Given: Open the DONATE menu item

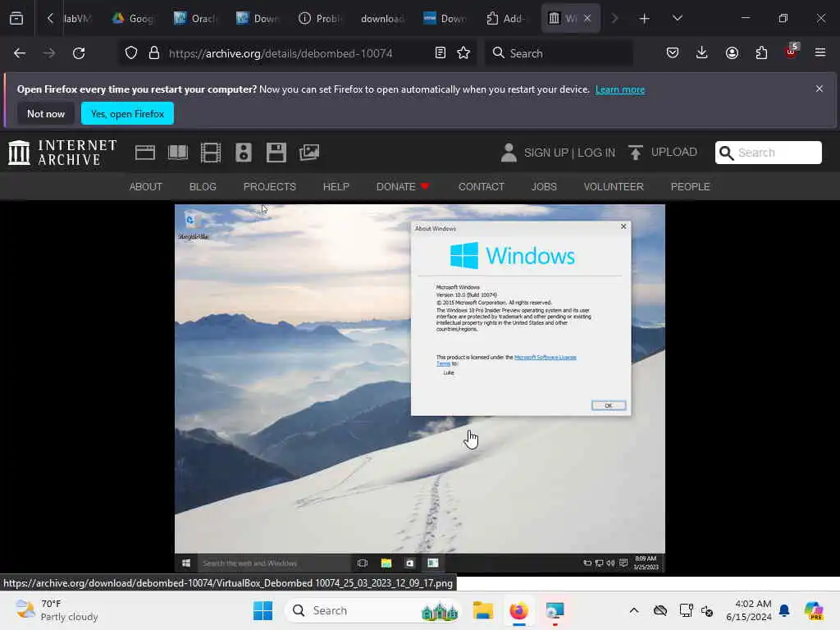Looking at the screenshot, I should [x=402, y=186].
